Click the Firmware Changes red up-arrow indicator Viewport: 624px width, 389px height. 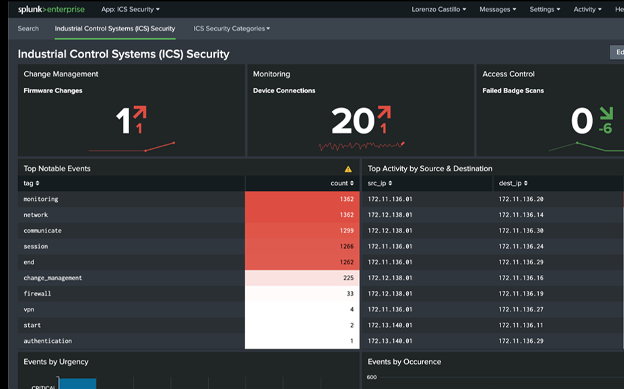coord(140,112)
